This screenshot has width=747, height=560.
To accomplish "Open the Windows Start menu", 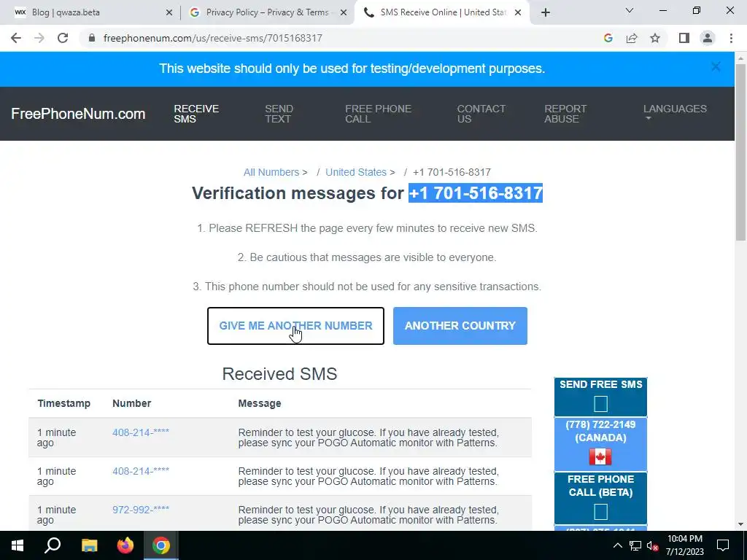I will coord(18,545).
